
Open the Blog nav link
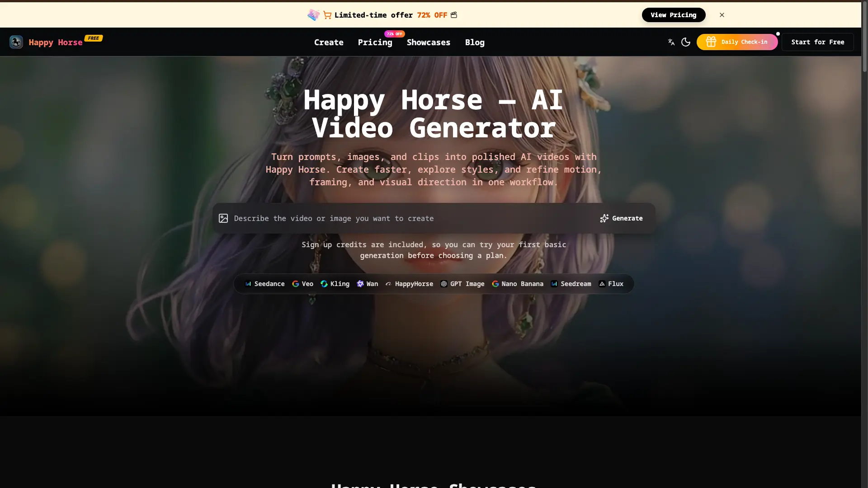click(475, 42)
